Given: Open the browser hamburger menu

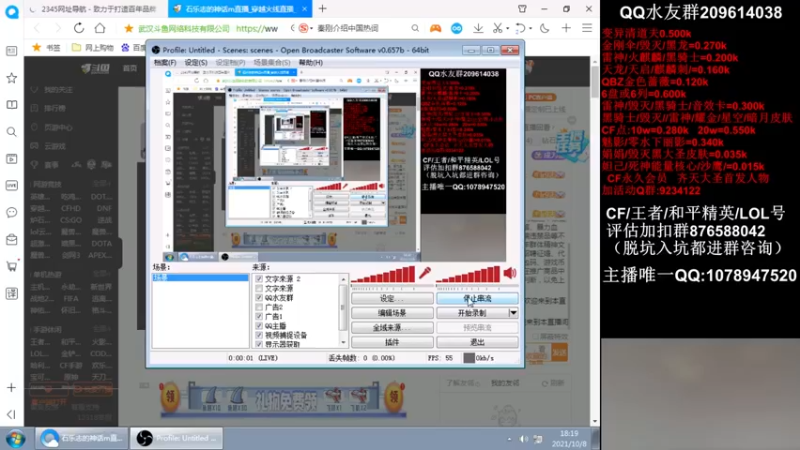Looking at the screenshot, I should tap(587, 28).
